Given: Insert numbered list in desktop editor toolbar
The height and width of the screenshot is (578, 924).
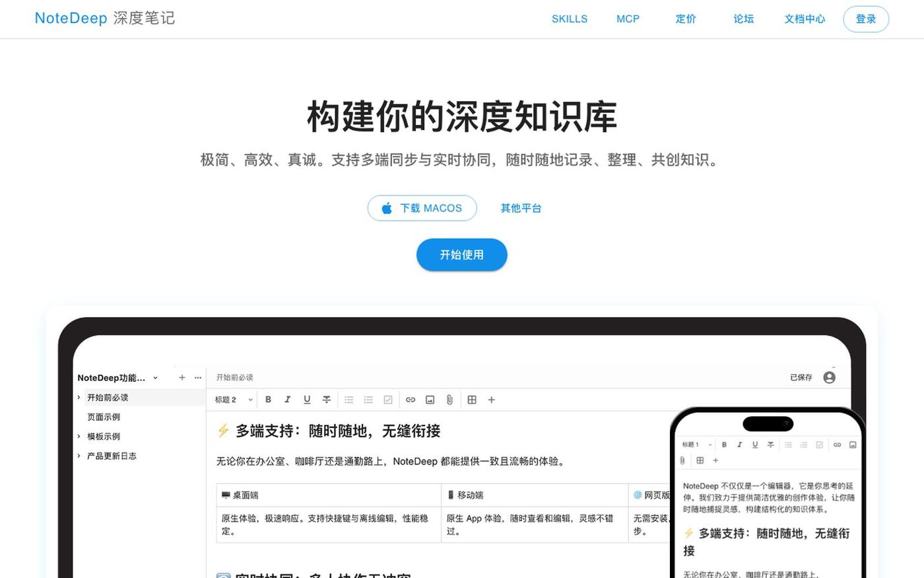Looking at the screenshot, I should click(368, 400).
